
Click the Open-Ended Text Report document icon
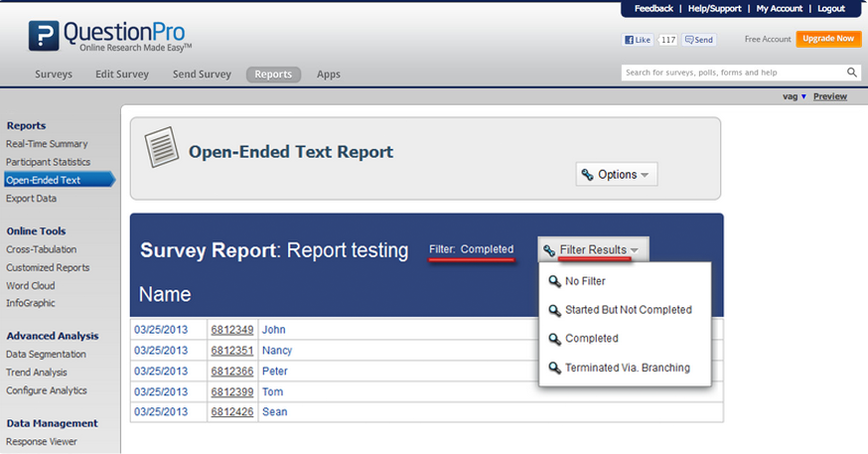tap(162, 147)
